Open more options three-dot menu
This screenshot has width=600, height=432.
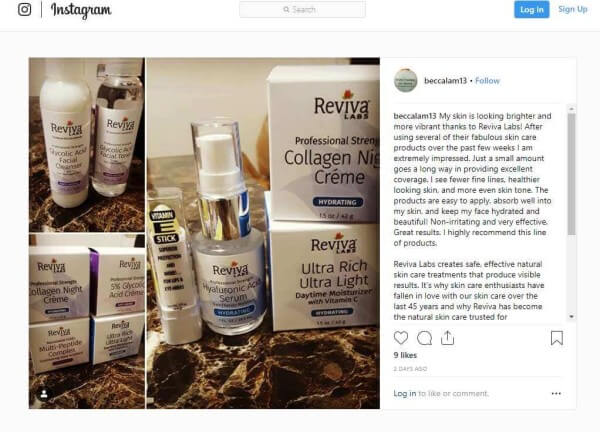(x=556, y=393)
